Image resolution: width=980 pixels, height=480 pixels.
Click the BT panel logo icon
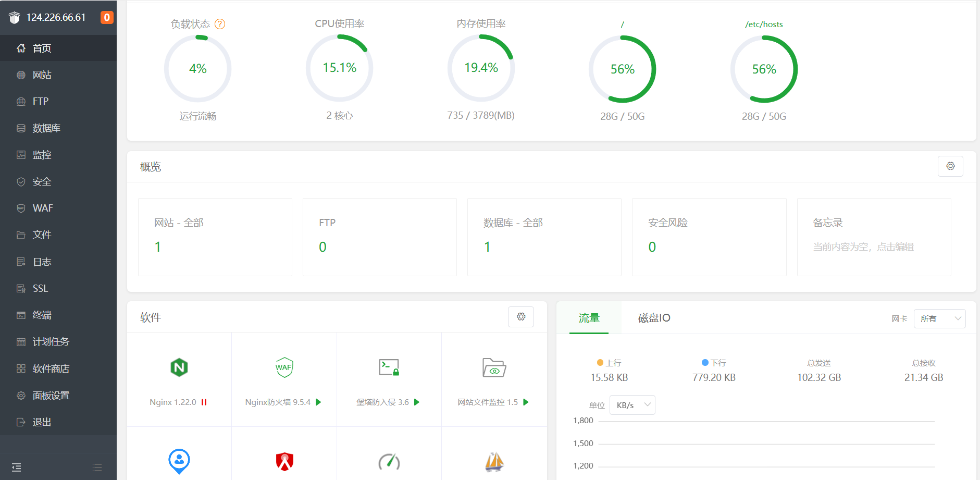coord(14,17)
